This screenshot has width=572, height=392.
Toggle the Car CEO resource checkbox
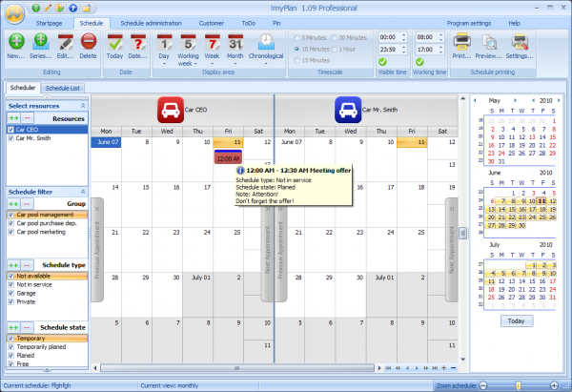click(10, 130)
